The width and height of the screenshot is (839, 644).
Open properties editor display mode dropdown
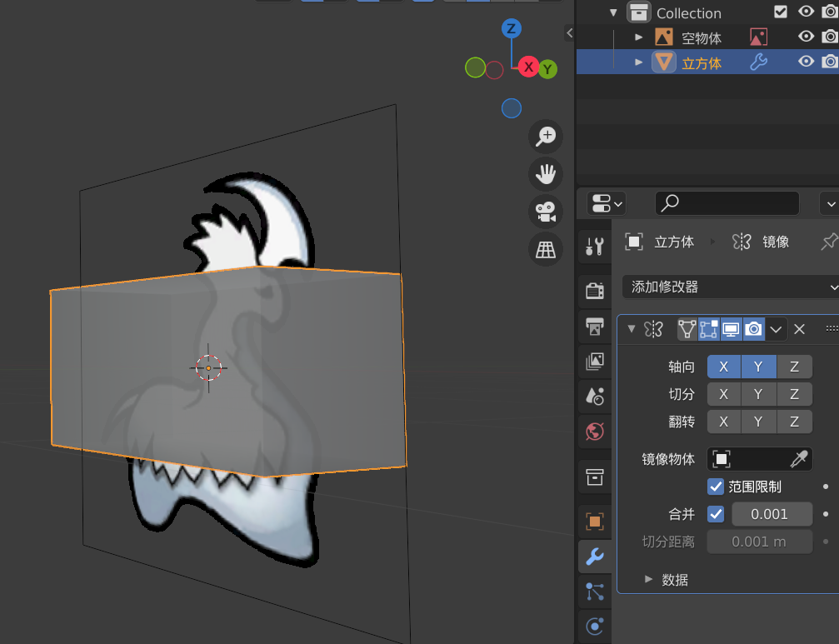tap(607, 203)
